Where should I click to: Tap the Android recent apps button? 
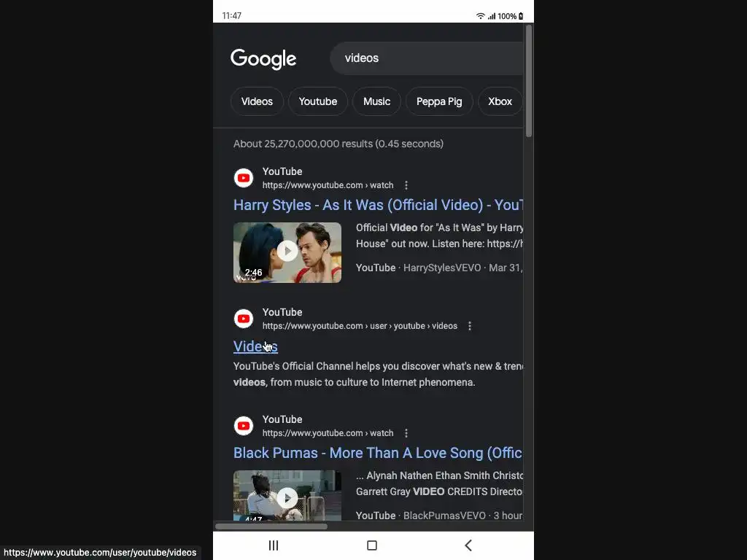click(x=274, y=545)
